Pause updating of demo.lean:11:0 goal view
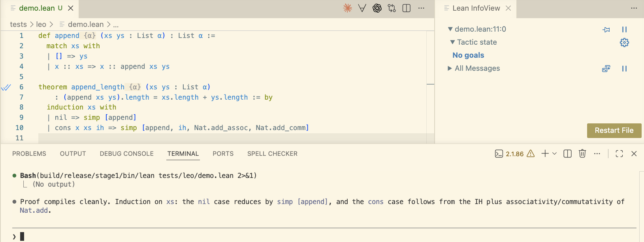The width and height of the screenshot is (644, 242). coord(624,30)
